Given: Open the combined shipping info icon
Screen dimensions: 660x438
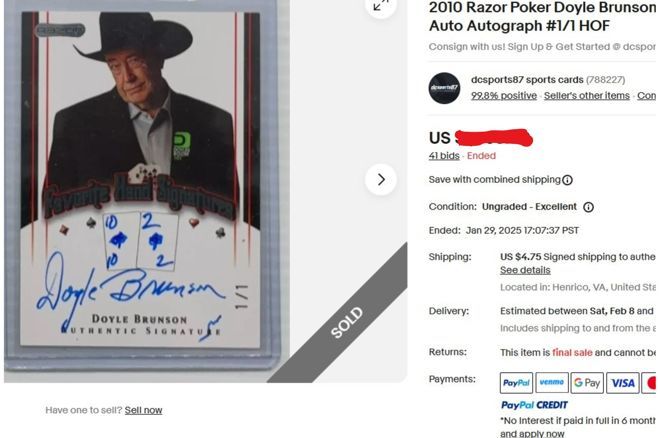Looking at the screenshot, I should click(x=567, y=180).
